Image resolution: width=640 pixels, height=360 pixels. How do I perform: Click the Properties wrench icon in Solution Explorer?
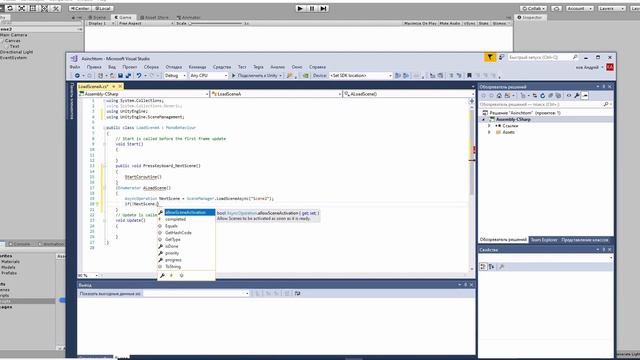(577, 96)
